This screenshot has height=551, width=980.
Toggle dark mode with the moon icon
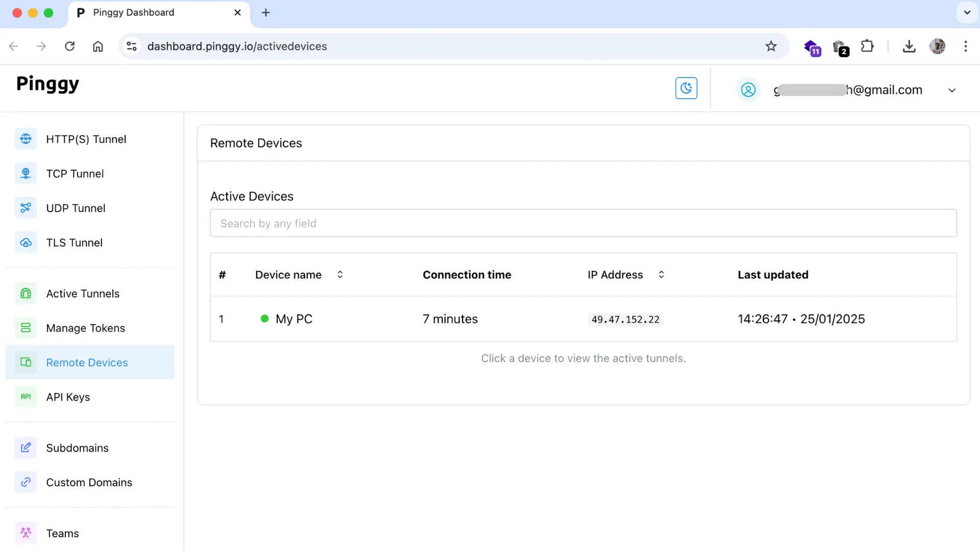(686, 88)
